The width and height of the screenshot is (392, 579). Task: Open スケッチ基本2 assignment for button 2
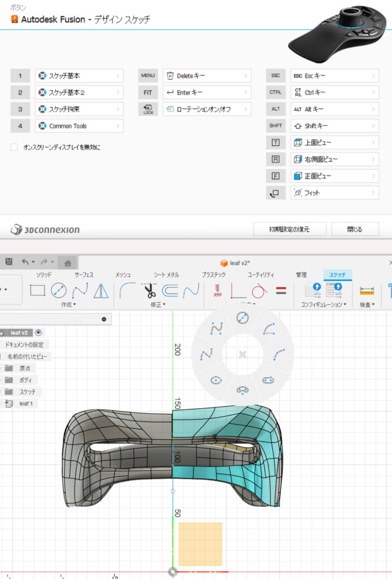(x=79, y=92)
